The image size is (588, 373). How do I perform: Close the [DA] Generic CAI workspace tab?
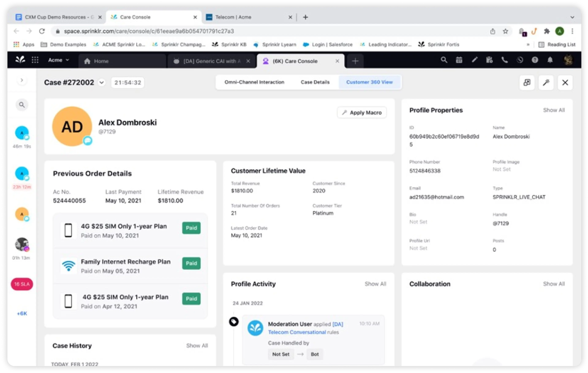tap(248, 61)
